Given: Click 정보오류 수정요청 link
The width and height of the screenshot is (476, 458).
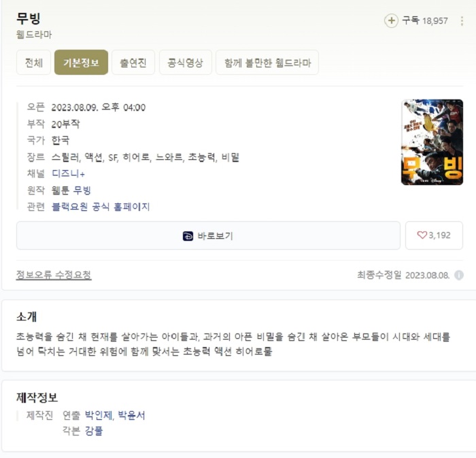Looking at the screenshot, I should click(54, 275).
